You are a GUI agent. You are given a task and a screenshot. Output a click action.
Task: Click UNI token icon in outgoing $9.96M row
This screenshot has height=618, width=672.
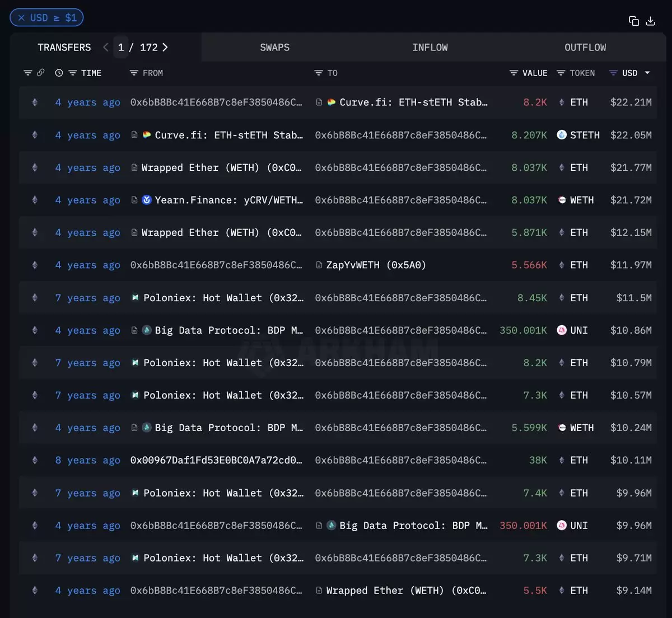click(562, 526)
